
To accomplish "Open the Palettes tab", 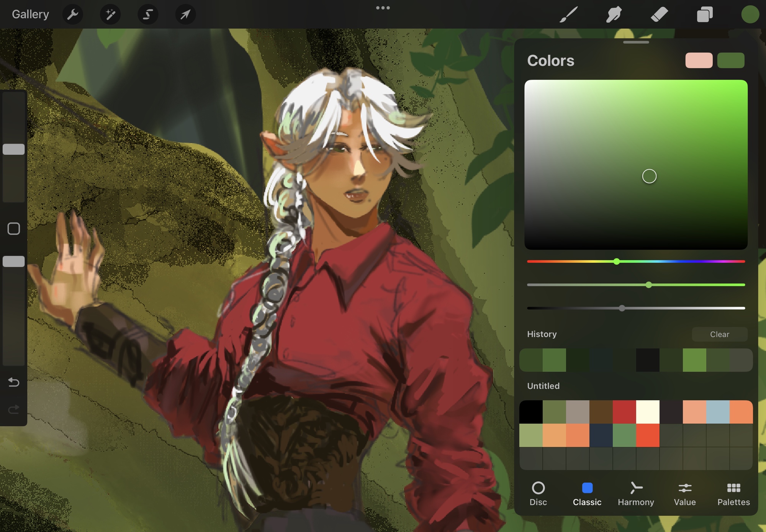I will [733, 494].
